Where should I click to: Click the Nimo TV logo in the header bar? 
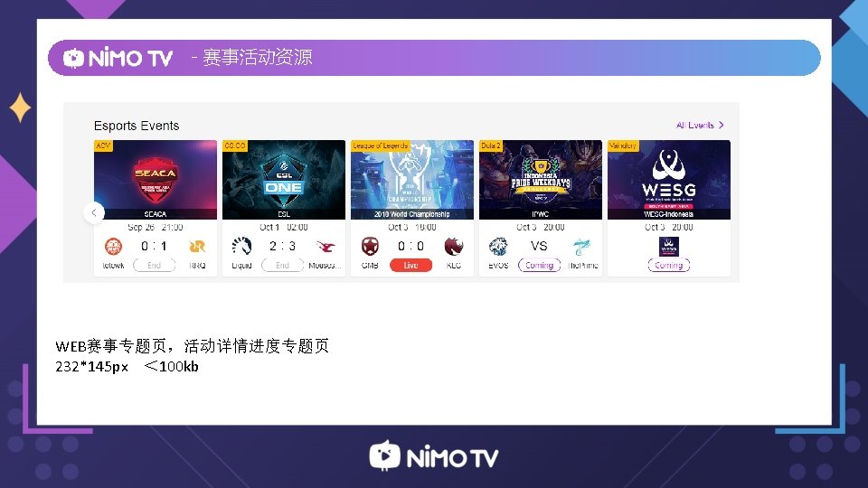pos(118,58)
